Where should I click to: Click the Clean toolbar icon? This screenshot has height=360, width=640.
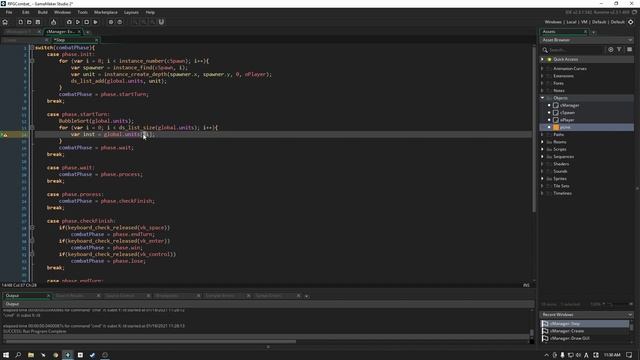coord(96,22)
